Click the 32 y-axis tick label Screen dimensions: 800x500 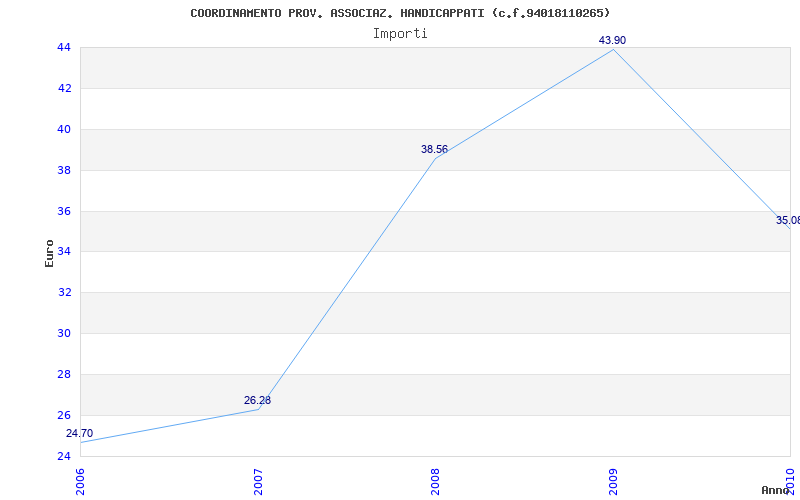point(64,292)
